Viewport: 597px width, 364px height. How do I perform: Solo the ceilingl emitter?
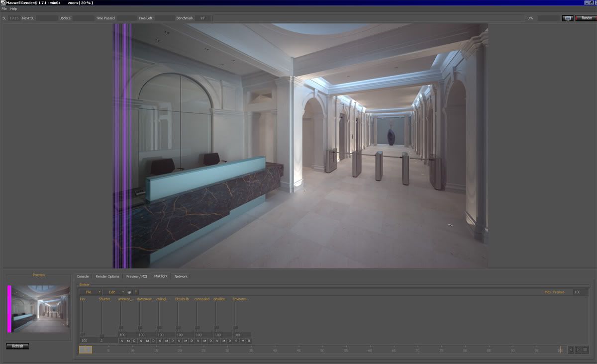click(x=160, y=341)
